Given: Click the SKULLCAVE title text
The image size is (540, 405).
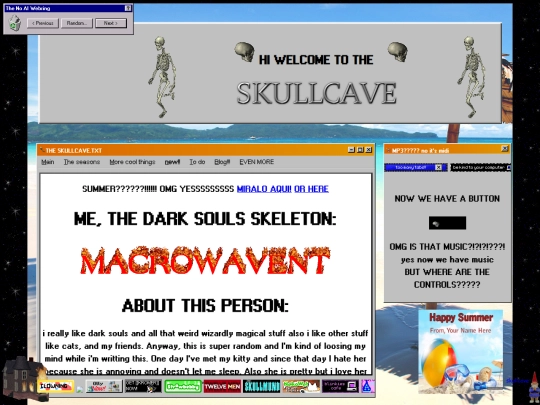Looking at the screenshot, I should (x=316, y=93).
